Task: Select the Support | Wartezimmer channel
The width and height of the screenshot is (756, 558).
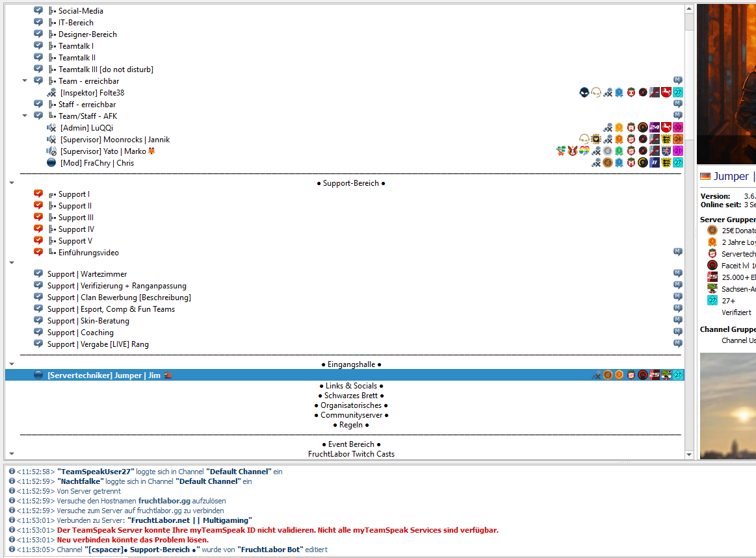Action: click(87, 274)
